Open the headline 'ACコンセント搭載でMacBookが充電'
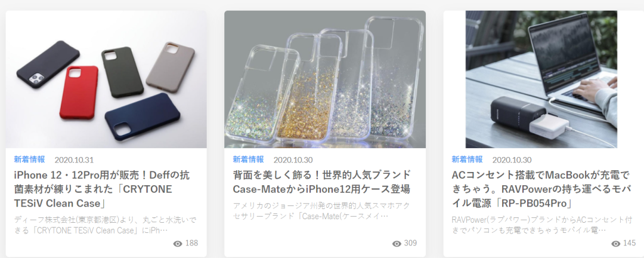 point(540,189)
